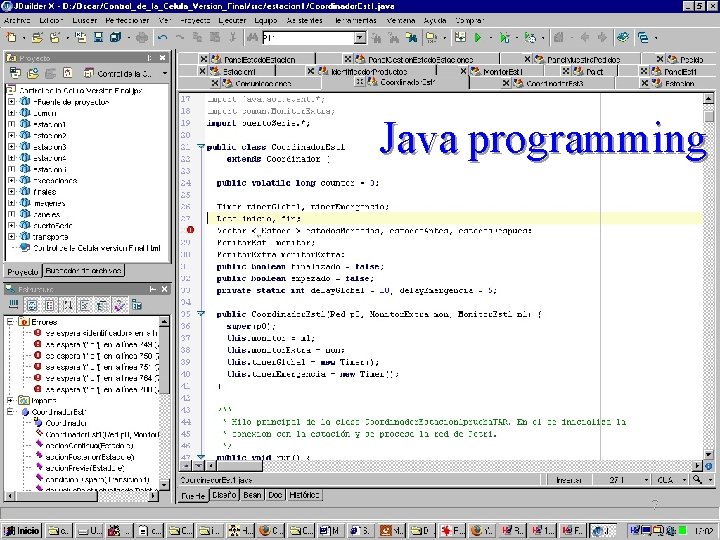Click the Inicio start button
The height and width of the screenshot is (540, 720).
click(22, 530)
